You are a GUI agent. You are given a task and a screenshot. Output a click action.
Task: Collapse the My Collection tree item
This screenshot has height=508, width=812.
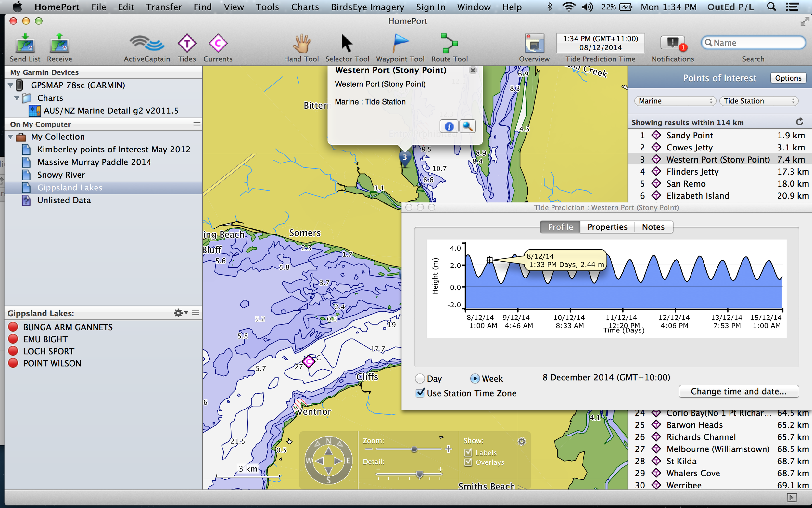10,137
